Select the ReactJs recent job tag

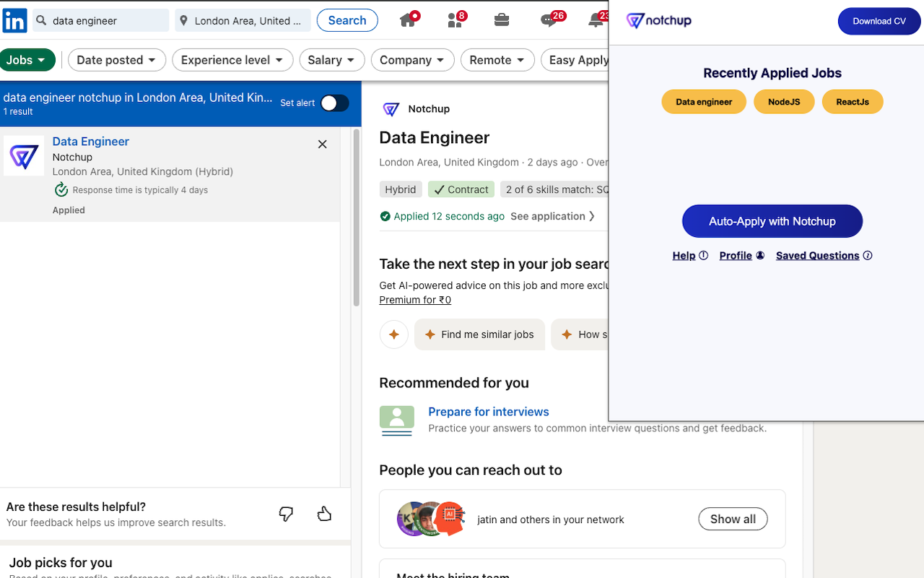pos(853,102)
